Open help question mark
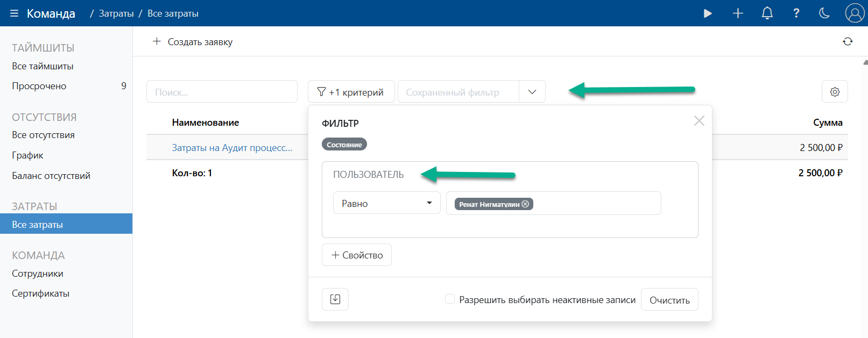The width and height of the screenshot is (868, 338). tap(796, 13)
